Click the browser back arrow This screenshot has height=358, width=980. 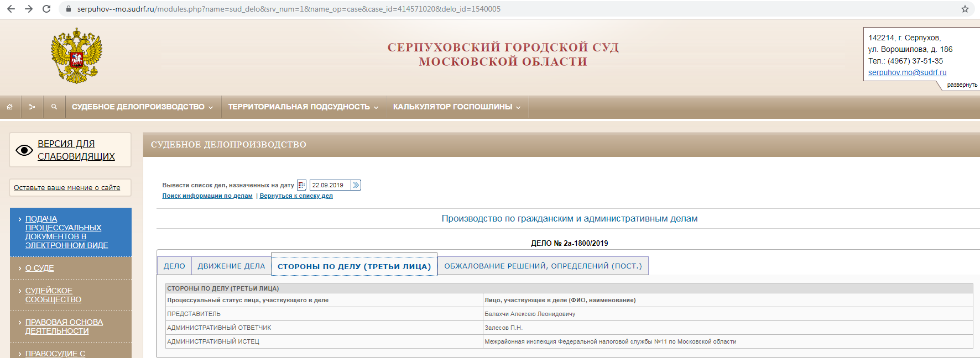pyautogui.click(x=11, y=9)
